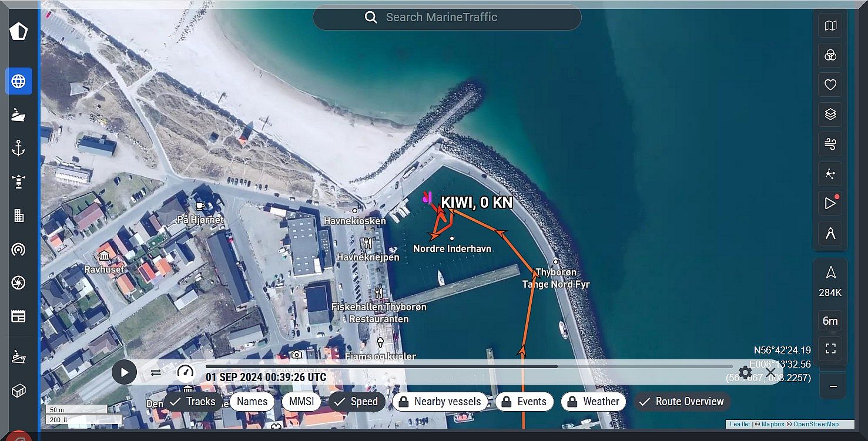Turn on the MMSI toggle

[301, 402]
